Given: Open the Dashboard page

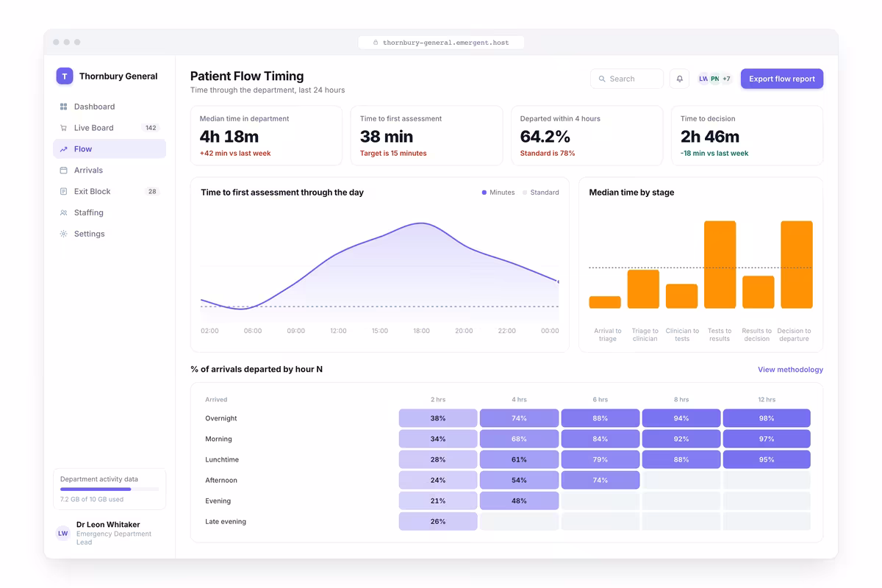Looking at the screenshot, I should 110,107.
